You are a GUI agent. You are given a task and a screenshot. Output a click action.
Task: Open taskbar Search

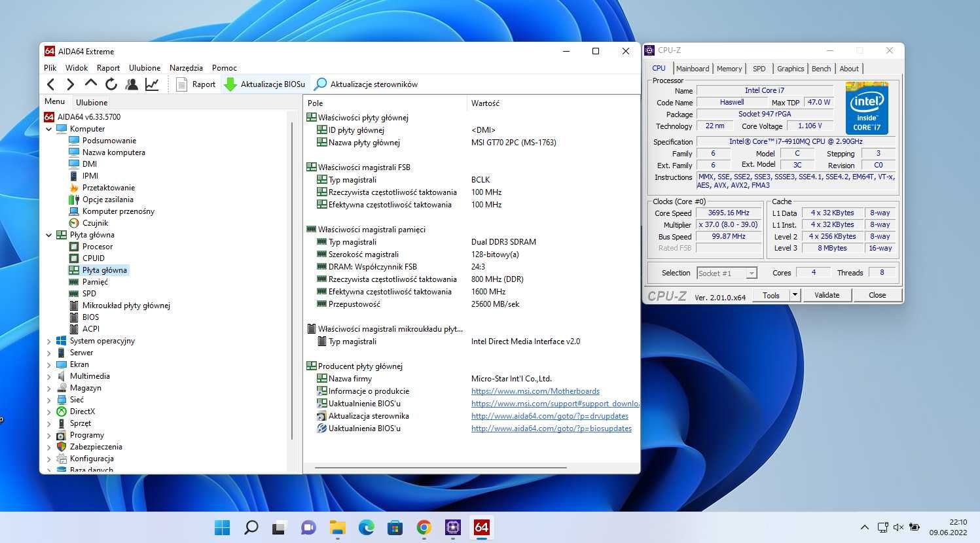click(x=251, y=527)
